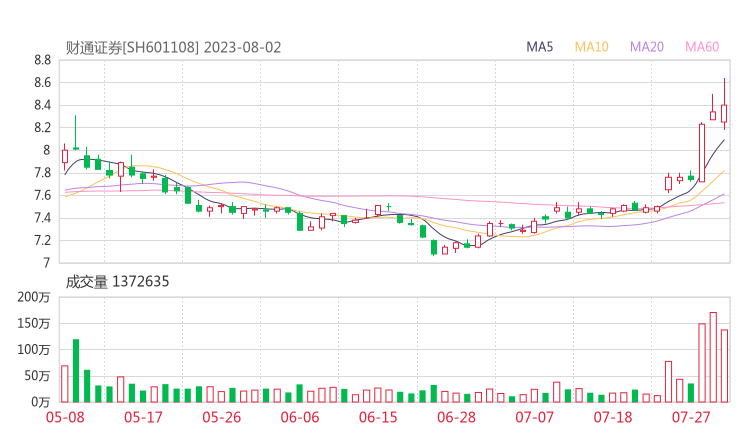The height and width of the screenshot is (440, 740).
Task: Select the last red volume bar on right
Action: [724, 366]
